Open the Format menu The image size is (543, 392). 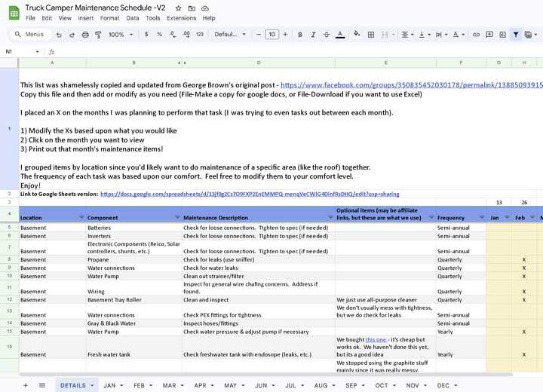pyautogui.click(x=110, y=18)
